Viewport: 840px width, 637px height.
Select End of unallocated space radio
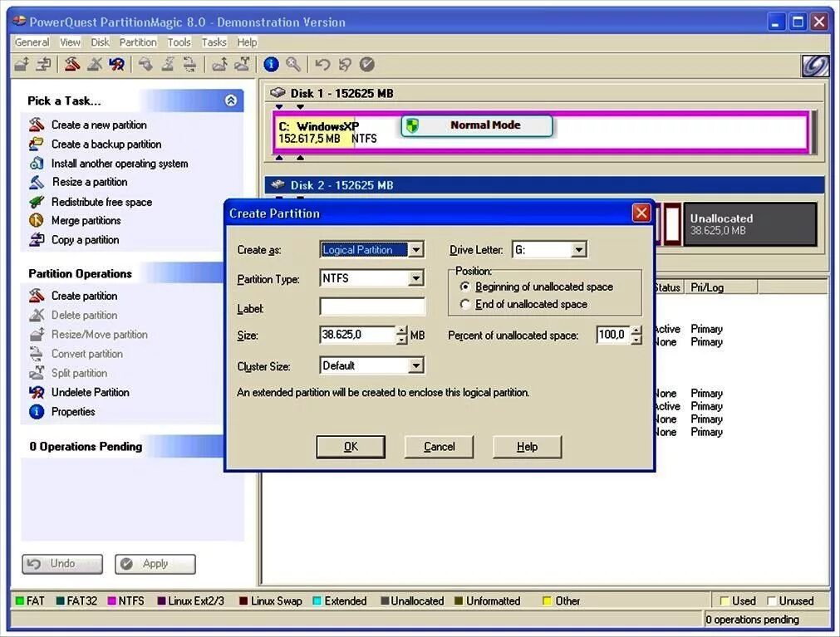465,304
